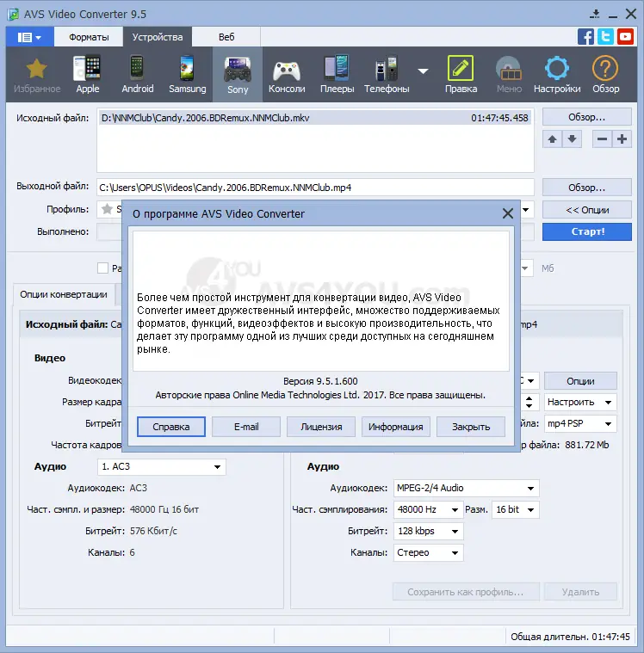Open the Facebook page icon
Screen dimensions: 644x653
pyautogui.click(x=585, y=37)
